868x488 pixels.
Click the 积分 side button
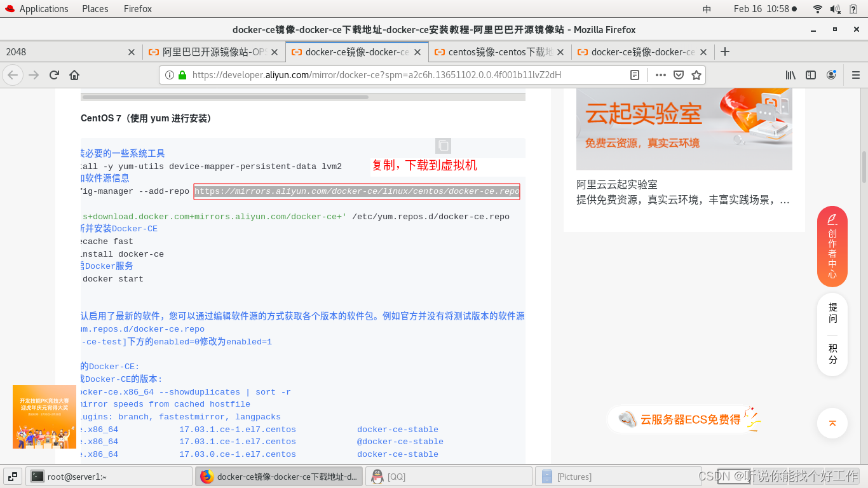832,354
